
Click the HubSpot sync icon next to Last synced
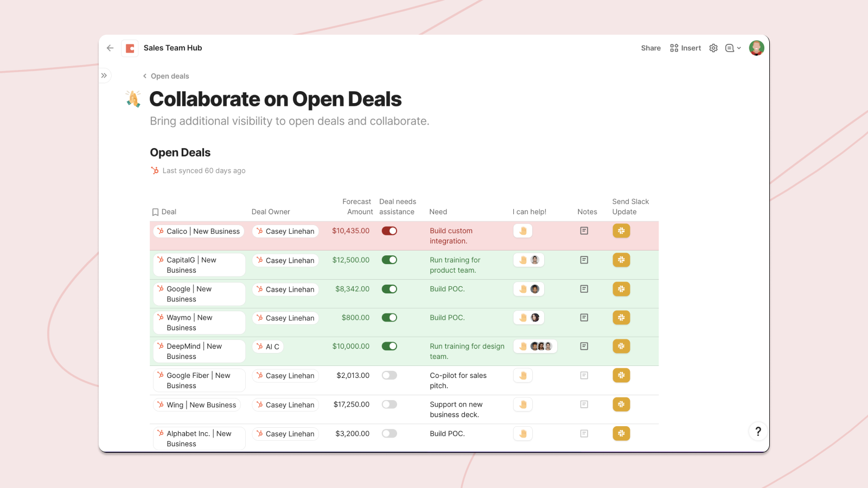(x=155, y=170)
